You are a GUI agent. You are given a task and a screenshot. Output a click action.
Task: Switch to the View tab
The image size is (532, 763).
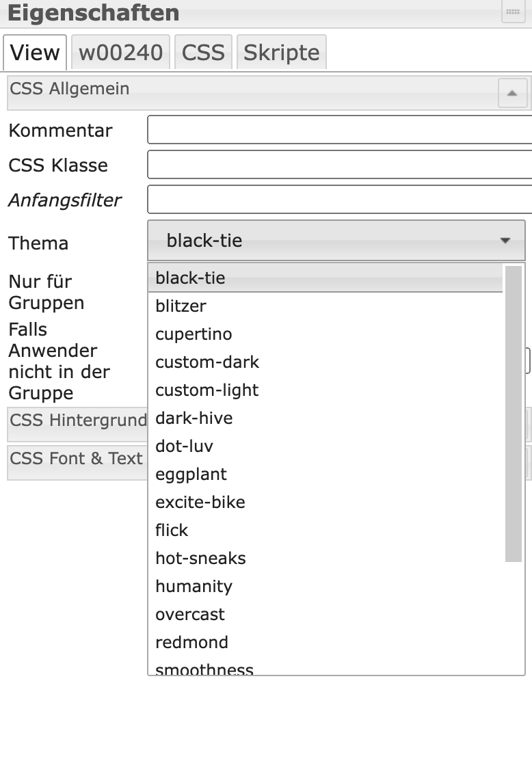pos(35,53)
